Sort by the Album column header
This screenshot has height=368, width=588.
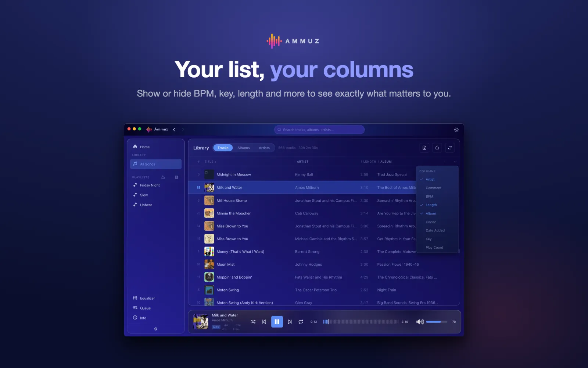tap(386, 162)
